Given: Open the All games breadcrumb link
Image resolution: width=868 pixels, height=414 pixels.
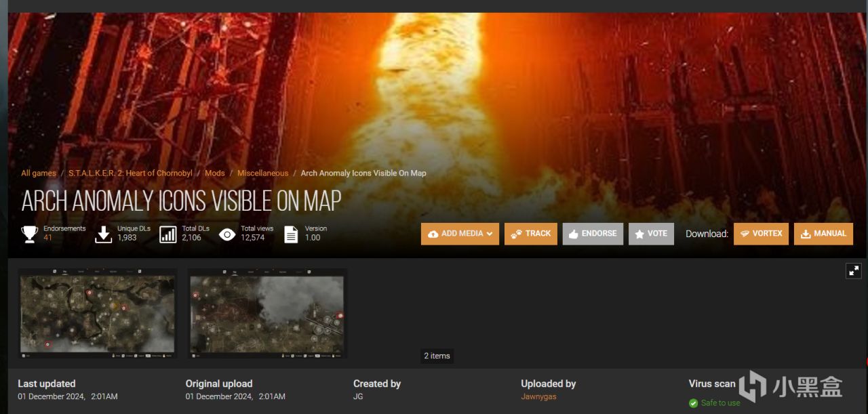Looking at the screenshot, I should 39,173.
